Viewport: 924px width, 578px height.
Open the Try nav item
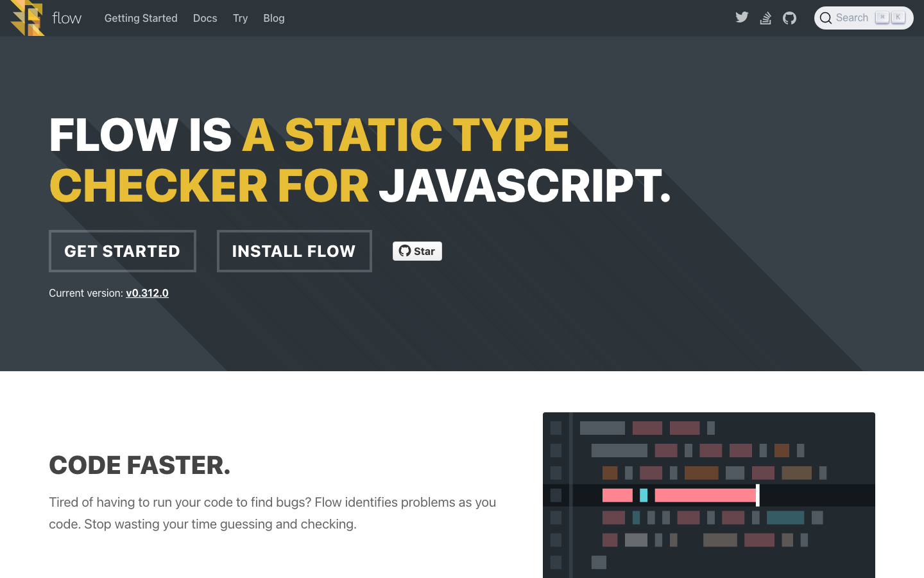coord(240,18)
